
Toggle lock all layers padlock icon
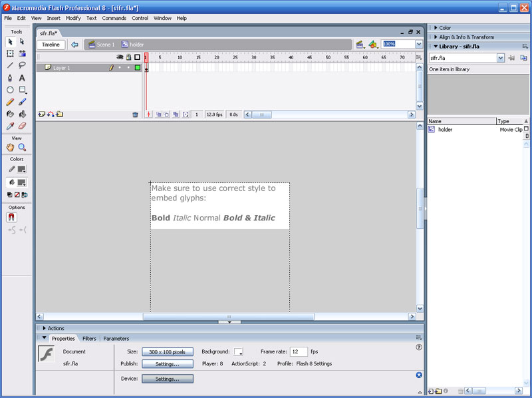point(128,57)
